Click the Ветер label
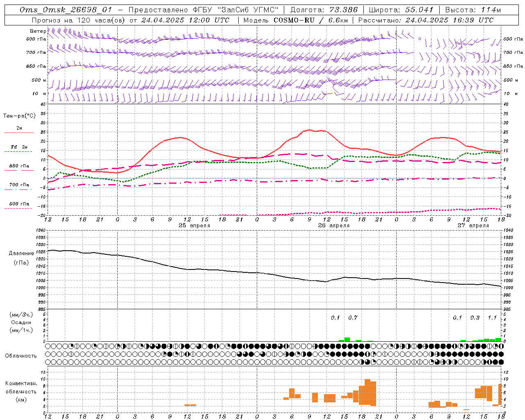This screenshot has height=420, width=525. click(38, 31)
